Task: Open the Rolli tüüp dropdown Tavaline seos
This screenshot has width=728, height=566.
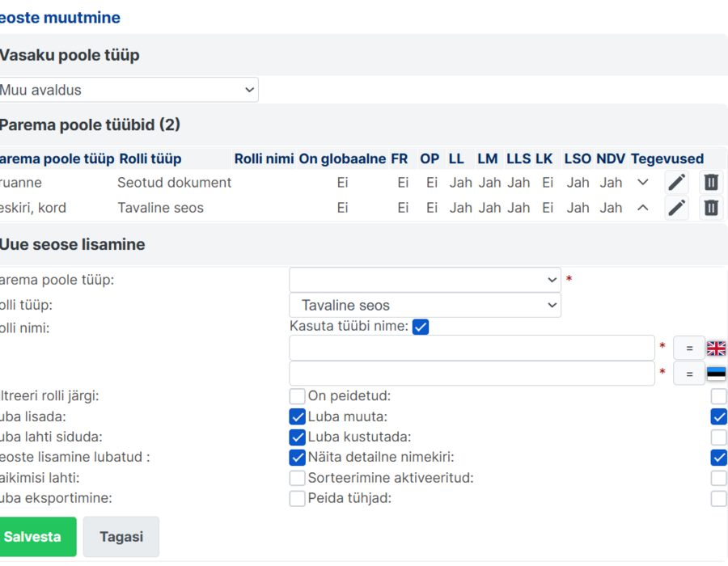Action: (425, 306)
